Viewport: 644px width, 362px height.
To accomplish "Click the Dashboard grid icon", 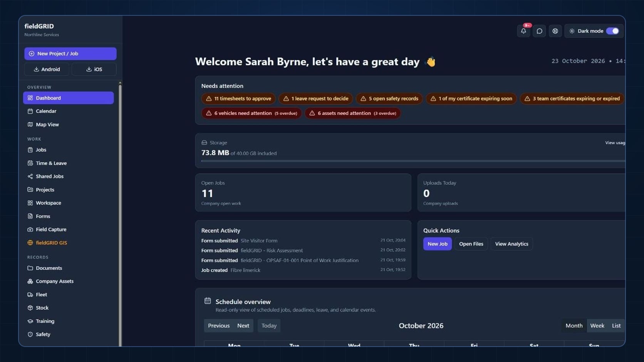I will (x=30, y=98).
